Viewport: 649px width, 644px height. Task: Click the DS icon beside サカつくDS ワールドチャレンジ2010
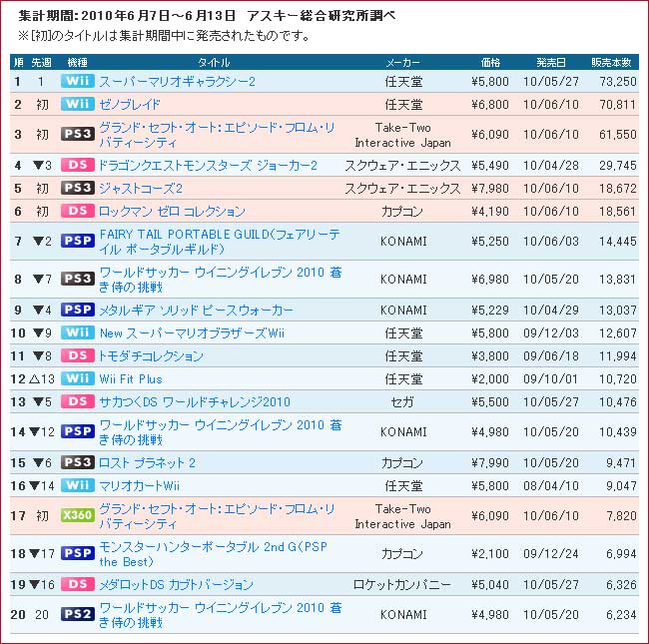(x=78, y=401)
